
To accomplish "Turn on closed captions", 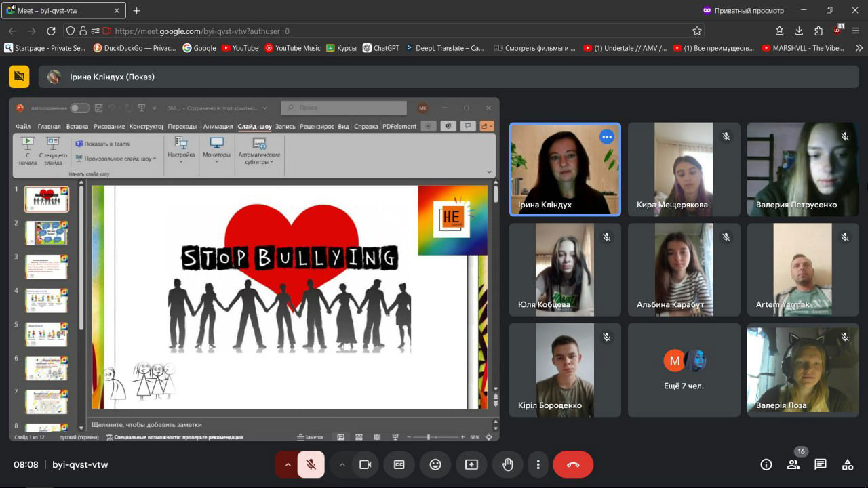I will pos(399,464).
